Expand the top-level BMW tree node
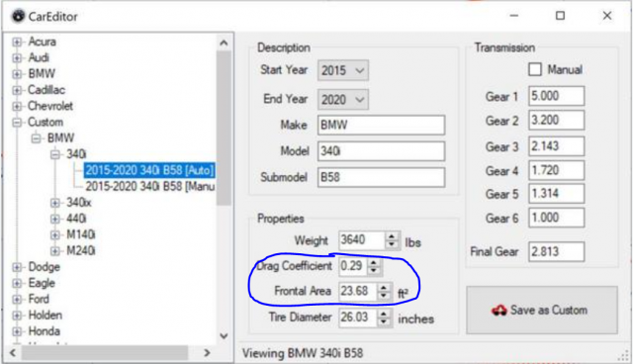Viewport: 633px width, 364px height. [x=17, y=74]
